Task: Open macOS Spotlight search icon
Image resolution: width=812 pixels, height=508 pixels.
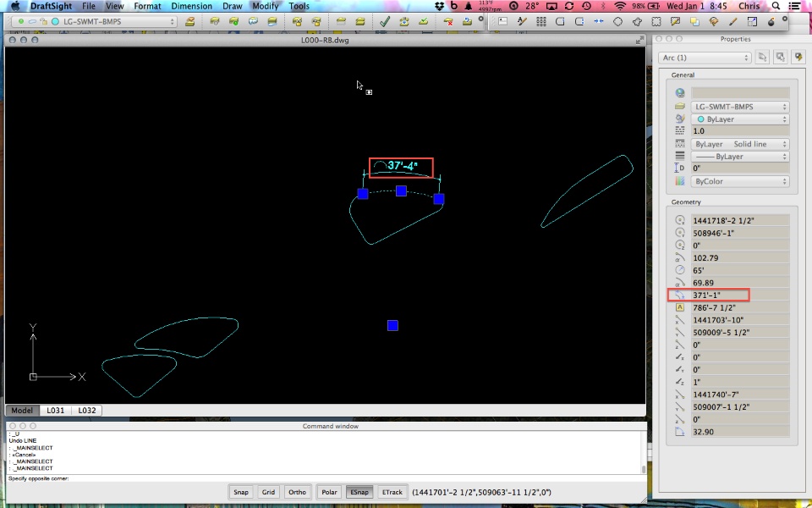Action: (x=776, y=6)
